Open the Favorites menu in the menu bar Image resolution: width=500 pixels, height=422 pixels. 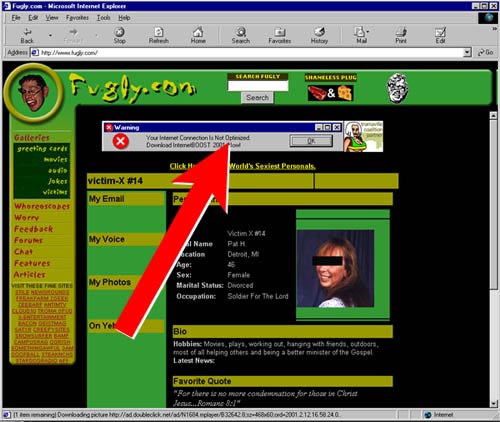(77, 18)
